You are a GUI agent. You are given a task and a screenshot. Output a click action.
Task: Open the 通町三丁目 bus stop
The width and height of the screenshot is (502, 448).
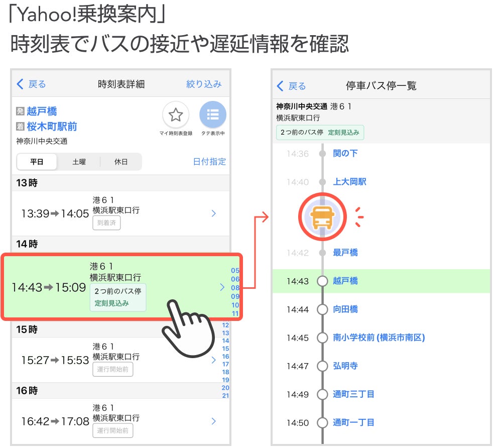[353, 394]
